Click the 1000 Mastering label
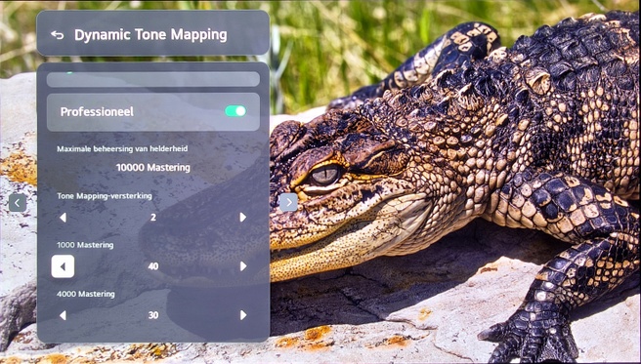Viewport: 641px width, 364px height. (x=85, y=245)
